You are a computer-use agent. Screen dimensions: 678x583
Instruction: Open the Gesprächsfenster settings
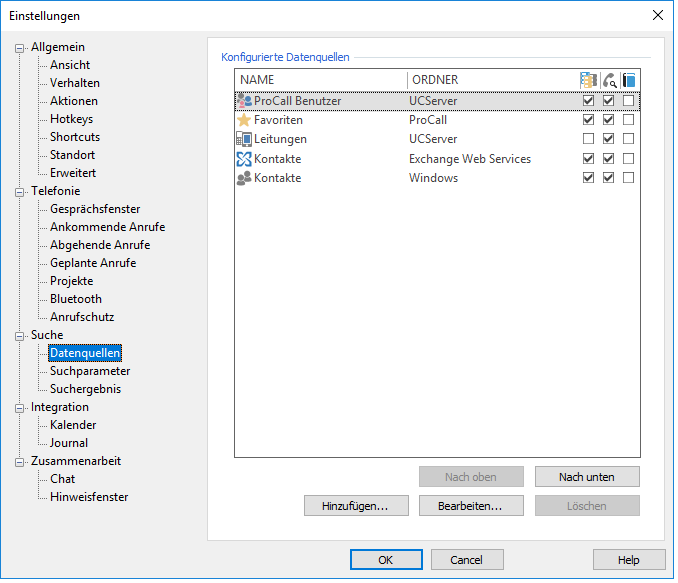(95, 209)
